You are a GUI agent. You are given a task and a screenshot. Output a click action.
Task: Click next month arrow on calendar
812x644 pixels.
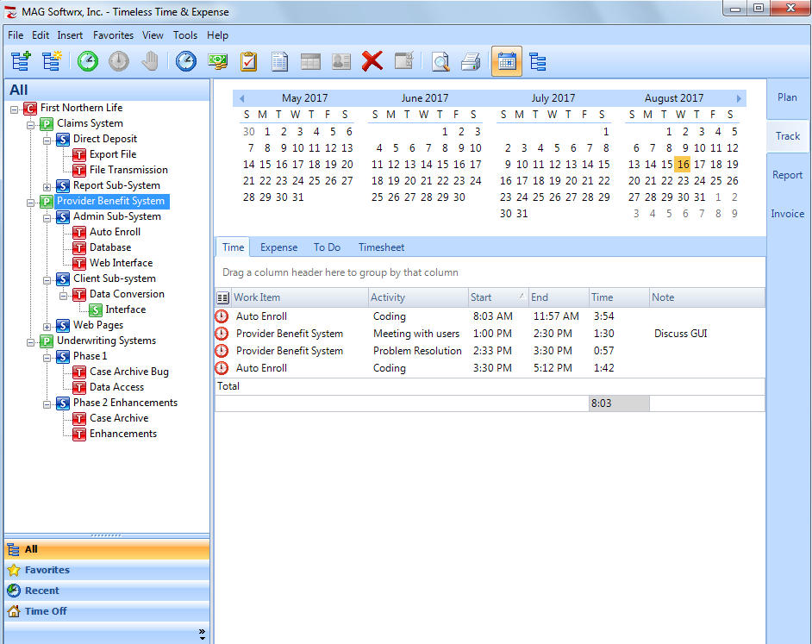[739, 99]
